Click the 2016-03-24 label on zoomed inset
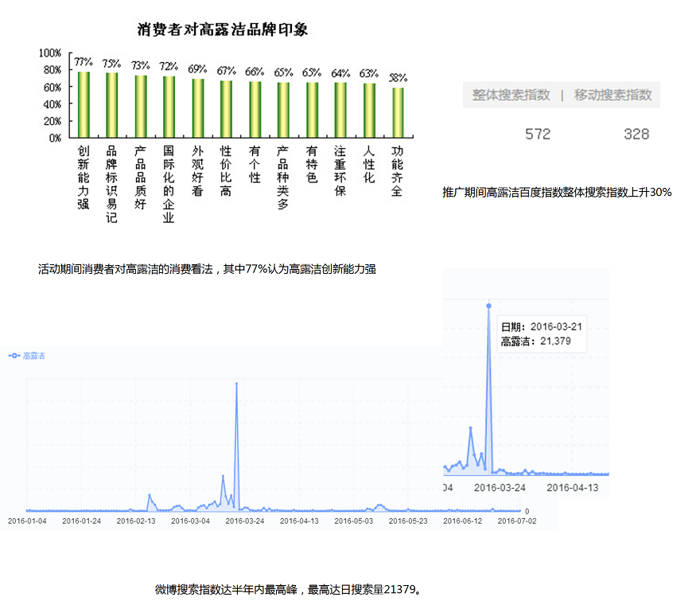This screenshot has height=601, width=700. 500,487
